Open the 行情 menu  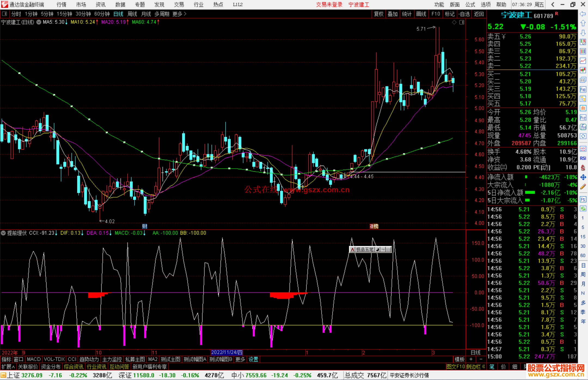62,5
